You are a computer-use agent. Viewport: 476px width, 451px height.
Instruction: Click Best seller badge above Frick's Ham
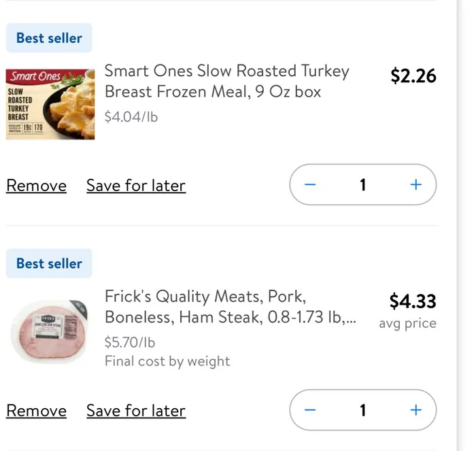pyautogui.click(x=49, y=263)
